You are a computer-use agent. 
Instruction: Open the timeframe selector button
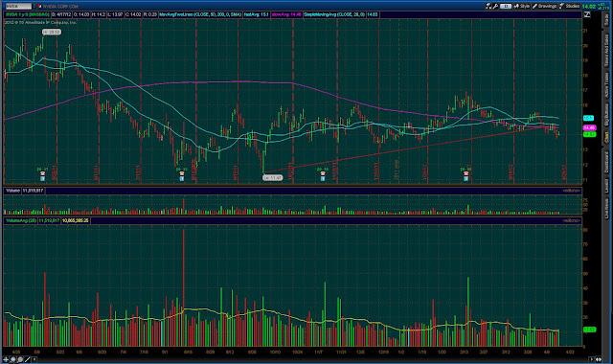pyautogui.click(x=506, y=6)
